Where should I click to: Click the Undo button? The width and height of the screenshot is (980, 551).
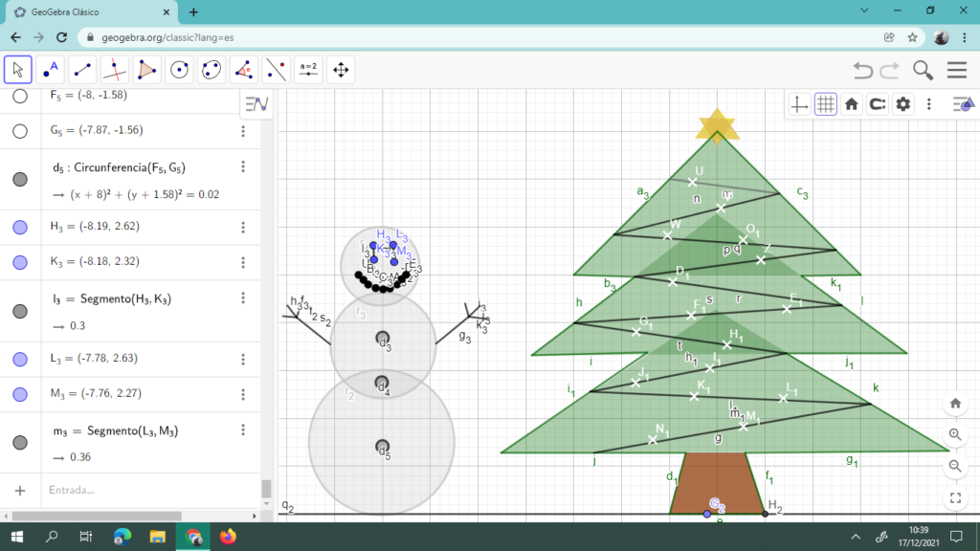point(863,70)
